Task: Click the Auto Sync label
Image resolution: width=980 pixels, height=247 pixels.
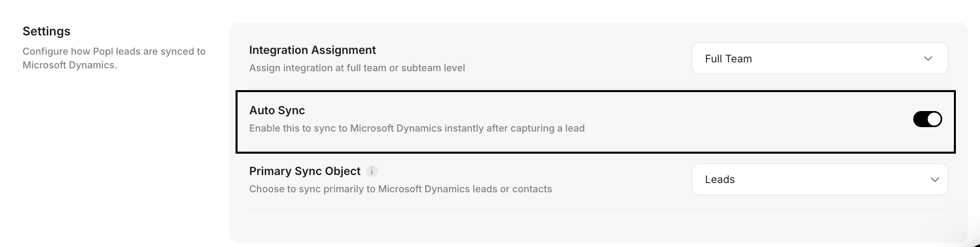Action: (277, 110)
